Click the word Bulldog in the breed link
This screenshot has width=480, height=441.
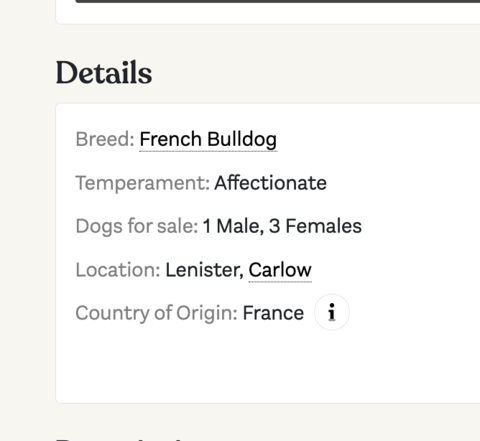242,139
